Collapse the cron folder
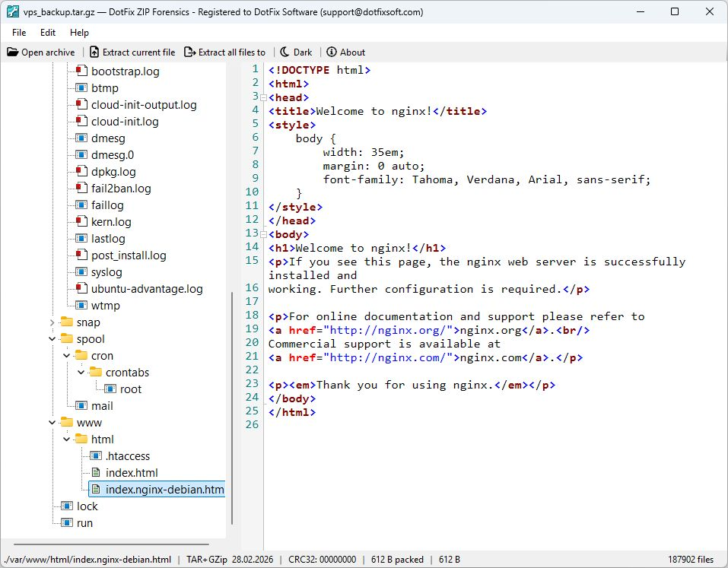The height and width of the screenshot is (568, 728). pyautogui.click(x=66, y=355)
